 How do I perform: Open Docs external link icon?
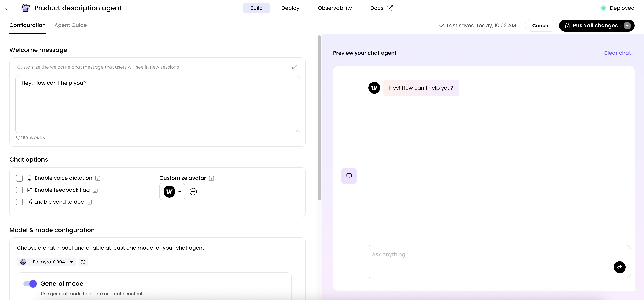[x=390, y=8]
